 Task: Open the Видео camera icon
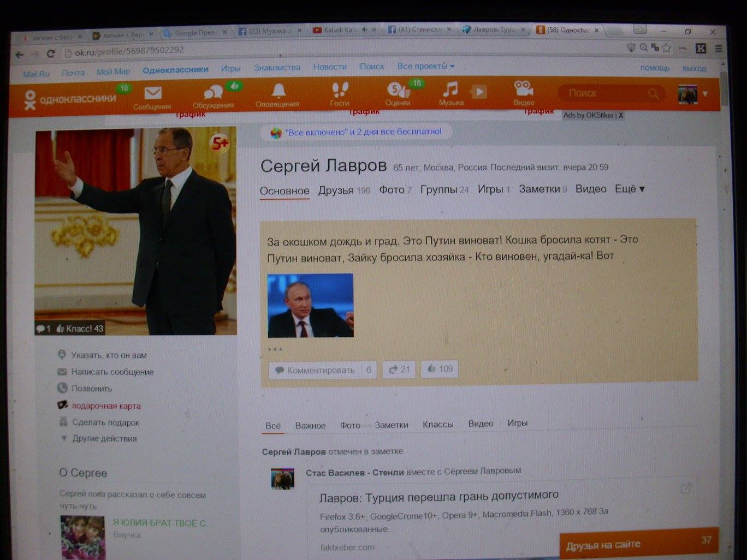(523, 88)
